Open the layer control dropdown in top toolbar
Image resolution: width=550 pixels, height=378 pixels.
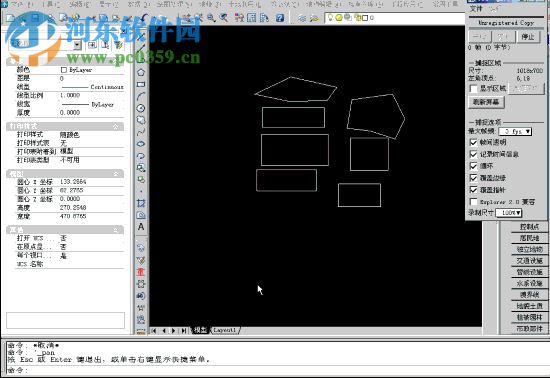pos(395,18)
